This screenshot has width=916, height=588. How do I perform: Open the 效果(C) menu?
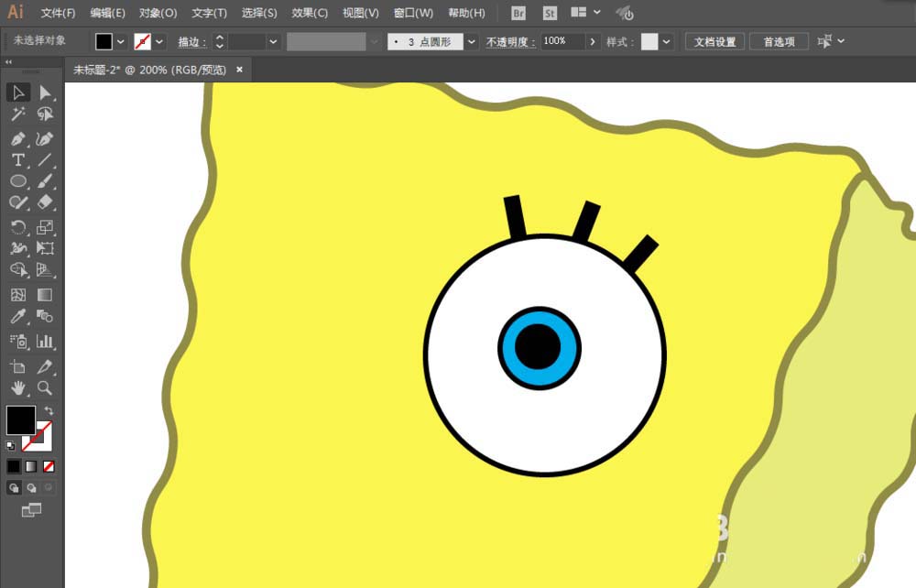click(310, 13)
